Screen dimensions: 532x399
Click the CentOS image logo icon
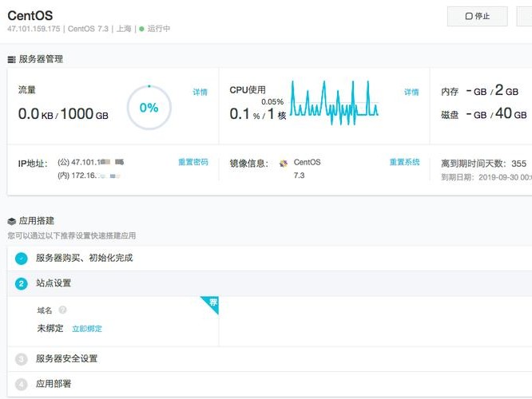284,164
